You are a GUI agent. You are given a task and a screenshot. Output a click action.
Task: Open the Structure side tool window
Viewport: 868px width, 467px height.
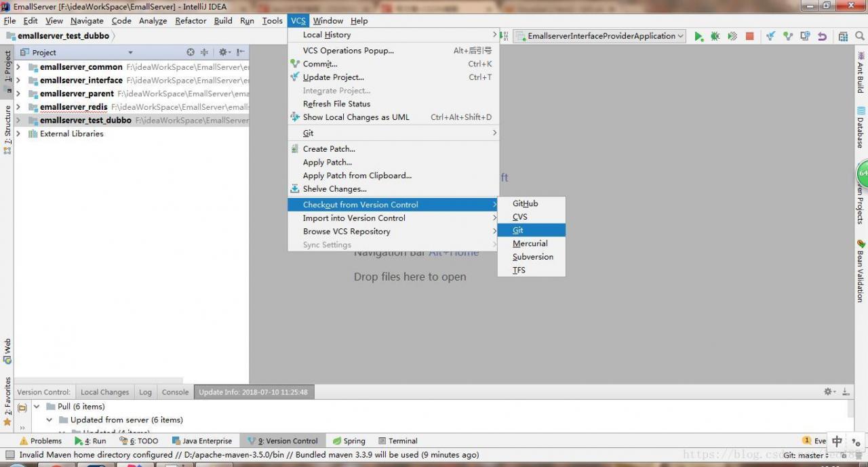click(7, 129)
